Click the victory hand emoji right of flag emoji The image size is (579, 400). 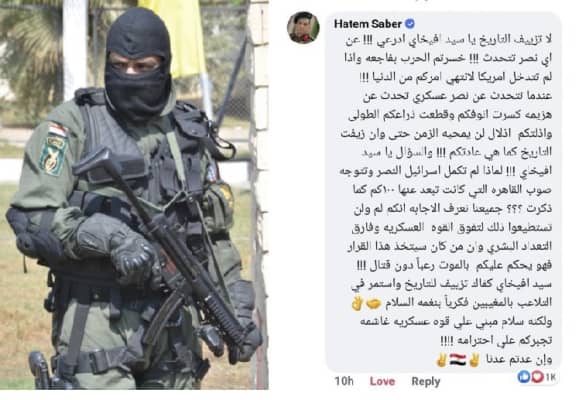click(x=474, y=359)
